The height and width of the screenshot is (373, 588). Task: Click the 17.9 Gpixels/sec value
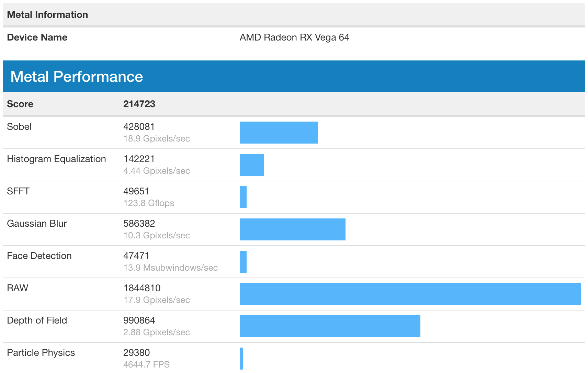(x=157, y=300)
